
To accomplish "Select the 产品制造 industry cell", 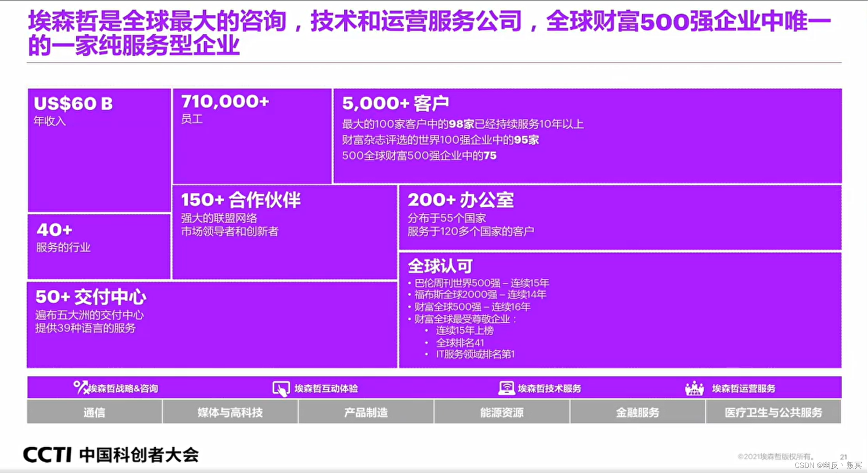I will tap(366, 412).
